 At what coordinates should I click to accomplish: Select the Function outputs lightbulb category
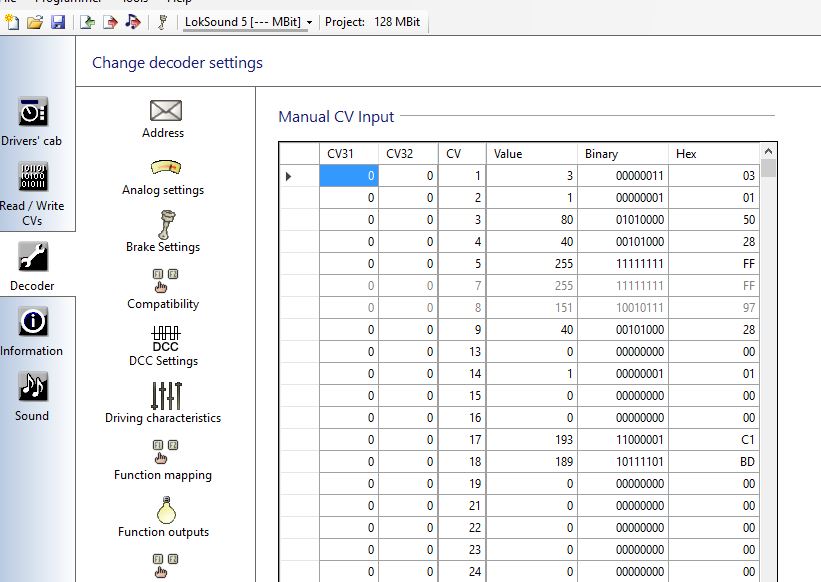pos(163,516)
